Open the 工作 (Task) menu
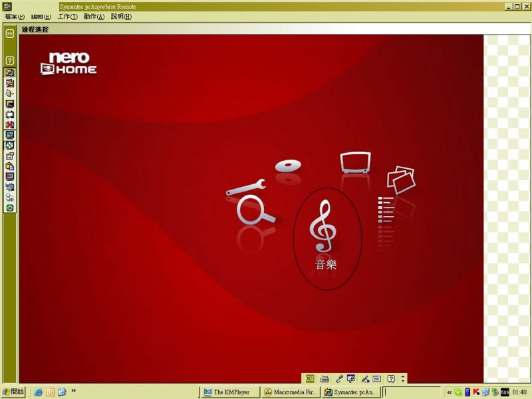 67,16
